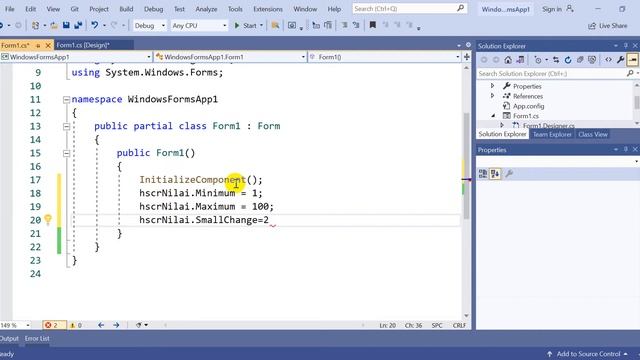This screenshot has width=640, height=360.
Task: Click the Pending Changes Filter clock icon
Action: [x=538, y=60]
